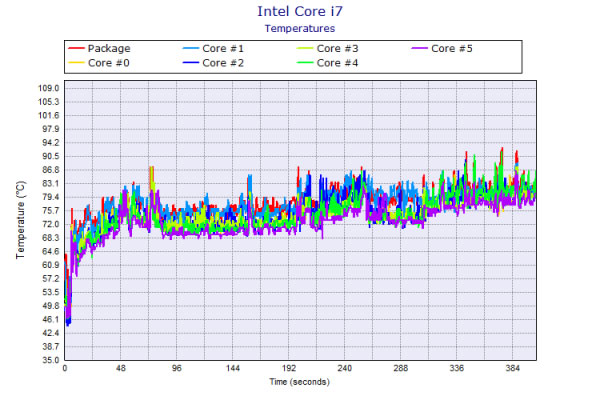
Task: Click the green Core #4 legend line swatch
Action: click(x=305, y=63)
